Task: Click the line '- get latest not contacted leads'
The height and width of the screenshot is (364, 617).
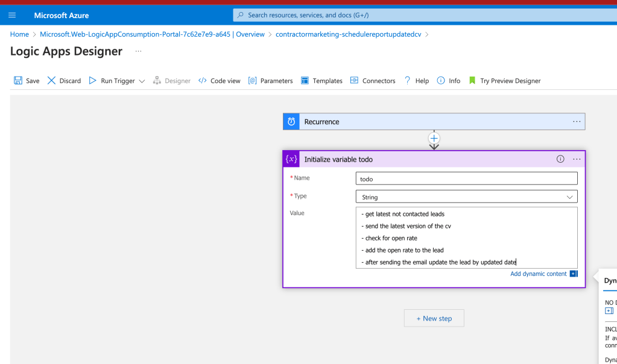Action: coord(403,214)
